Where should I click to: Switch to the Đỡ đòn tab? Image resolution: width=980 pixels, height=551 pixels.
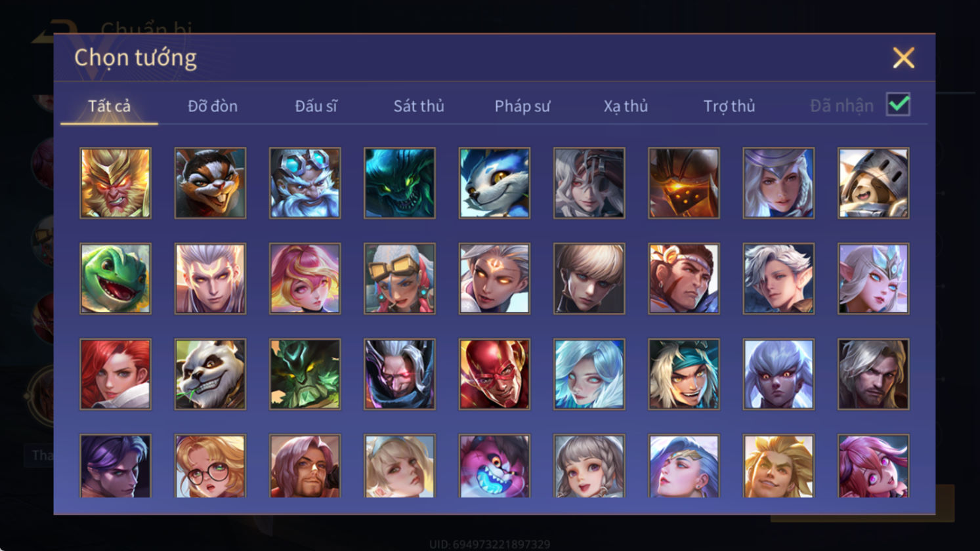[213, 106]
